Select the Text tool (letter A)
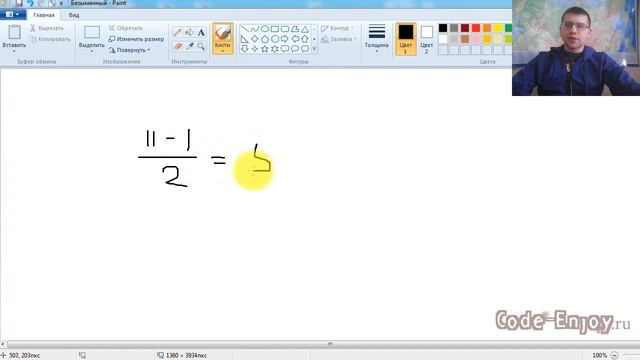 [201, 32]
